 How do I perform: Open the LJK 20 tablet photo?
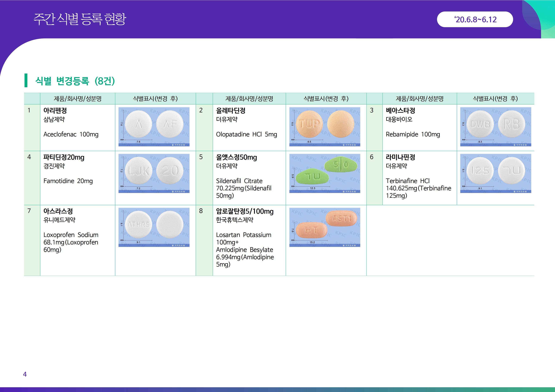coord(154,173)
